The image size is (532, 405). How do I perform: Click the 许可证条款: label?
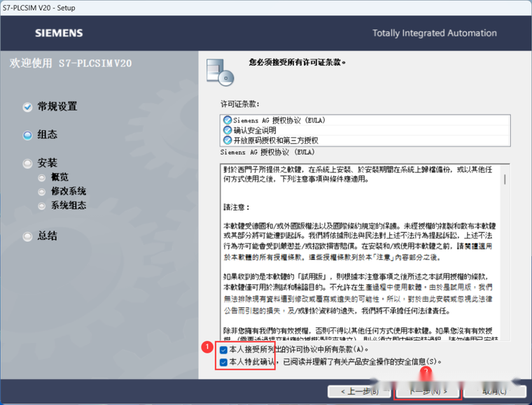click(x=240, y=104)
